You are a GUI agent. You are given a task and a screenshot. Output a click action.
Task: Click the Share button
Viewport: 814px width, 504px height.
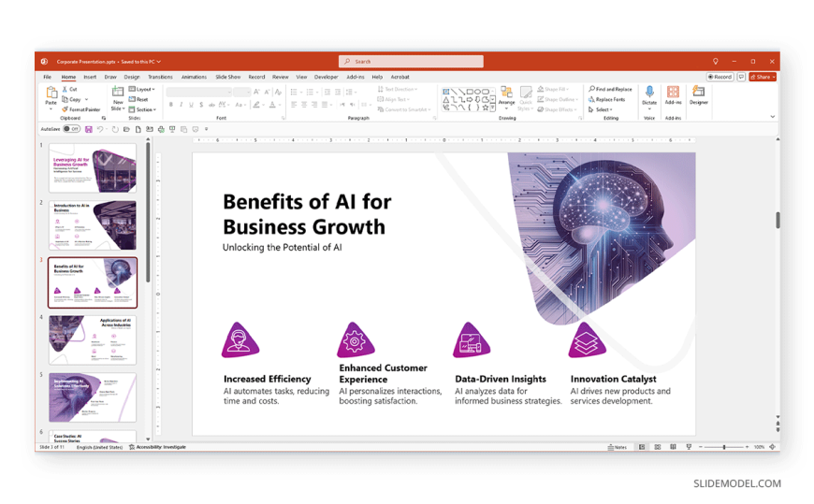763,77
